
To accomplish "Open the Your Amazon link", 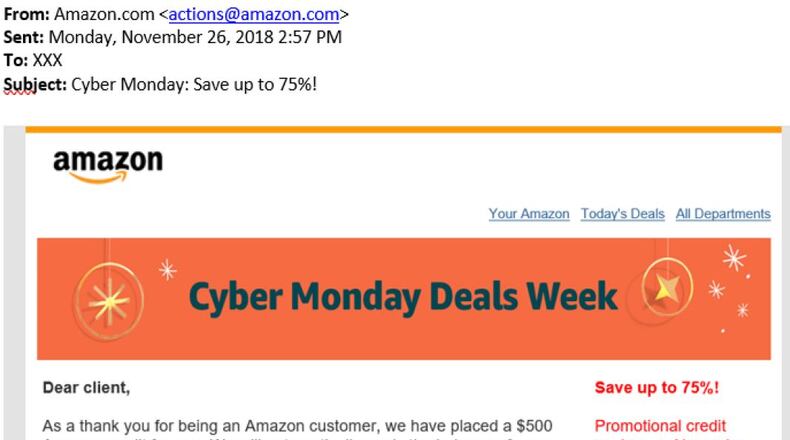I will (528, 214).
